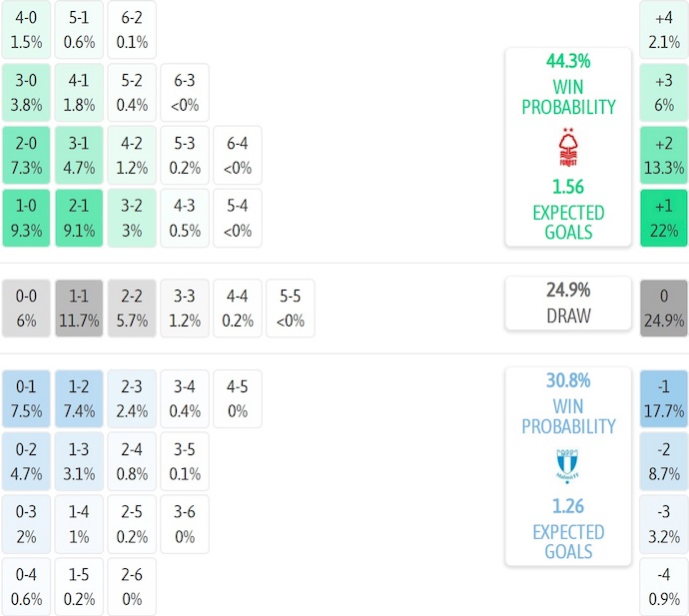Click the 1-2 scoreline tile
Screen dimensions: 689x616
click(79, 398)
